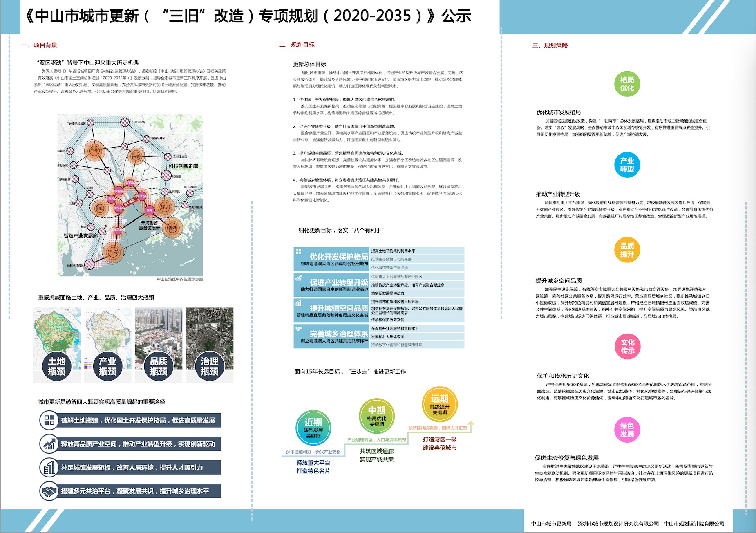This screenshot has height=533, width=756.
Task: Click the table cell 传承和保护历史文化
Action: click(417, 320)
